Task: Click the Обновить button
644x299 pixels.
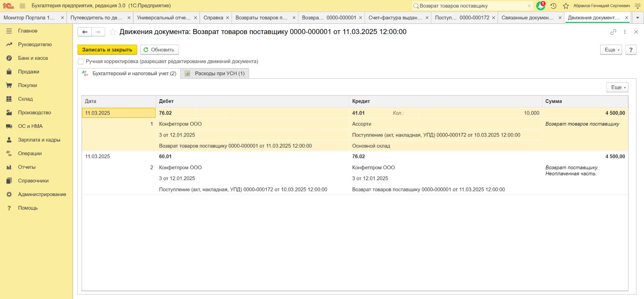Action: pos(159,50)
